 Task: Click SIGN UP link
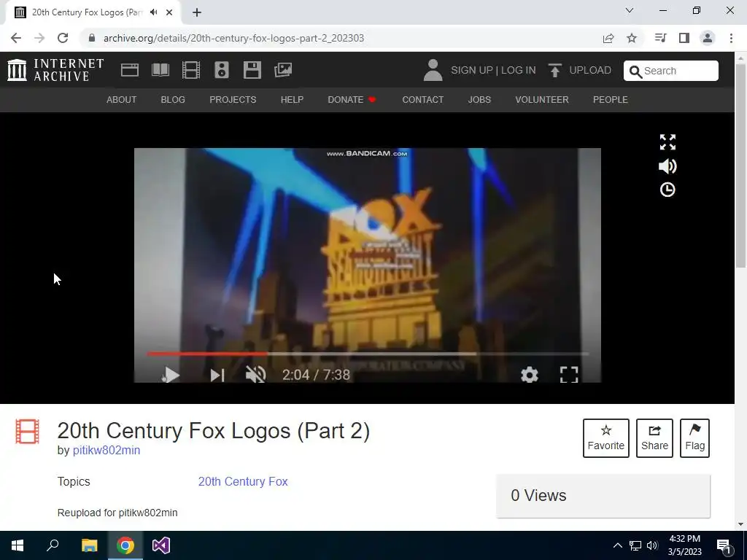click(472, 70)
